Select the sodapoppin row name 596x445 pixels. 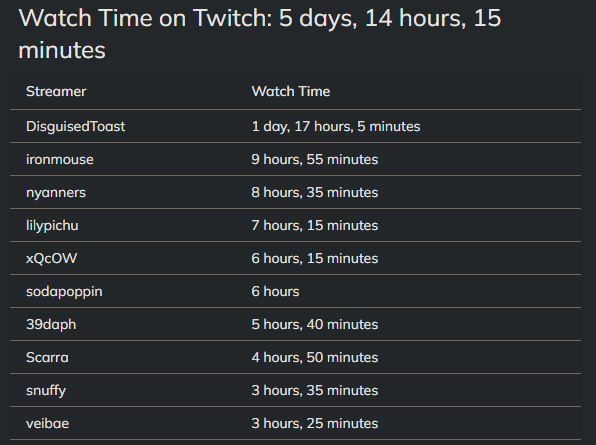click(x=64, y=292)
